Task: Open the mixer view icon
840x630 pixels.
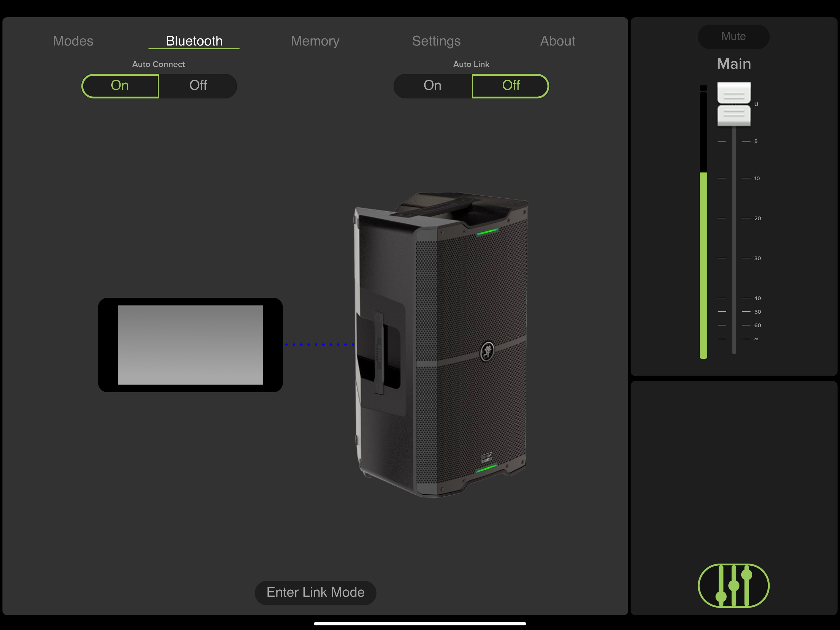Action: [733, 585]
